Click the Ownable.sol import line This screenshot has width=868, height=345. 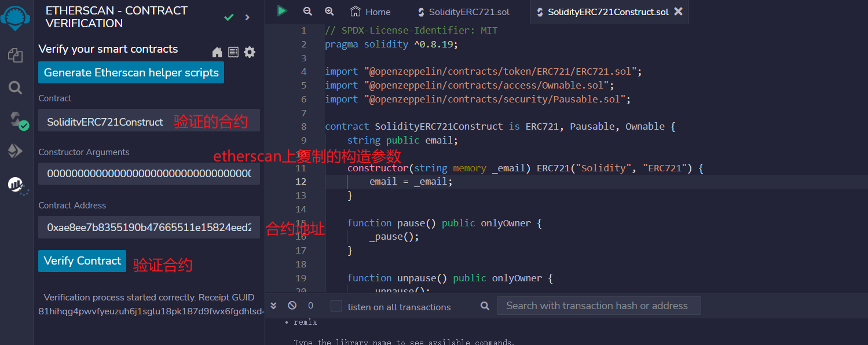pyautogui.click(x=470, y=85)
